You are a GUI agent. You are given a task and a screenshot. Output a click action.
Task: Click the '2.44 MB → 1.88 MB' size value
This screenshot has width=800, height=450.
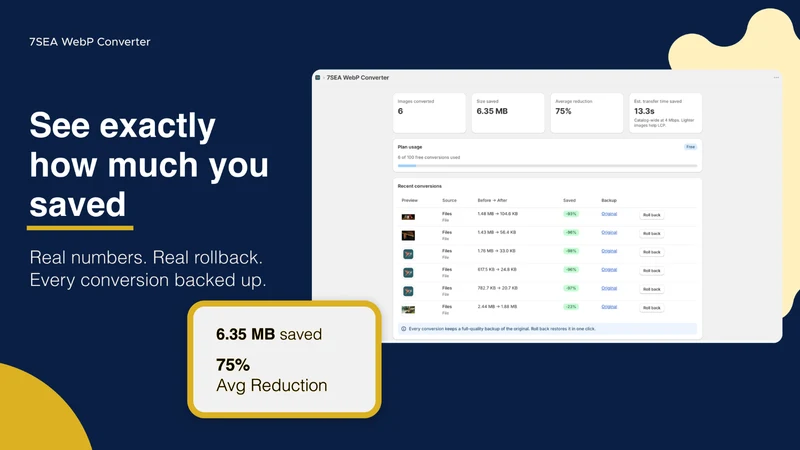coord(497,307)
